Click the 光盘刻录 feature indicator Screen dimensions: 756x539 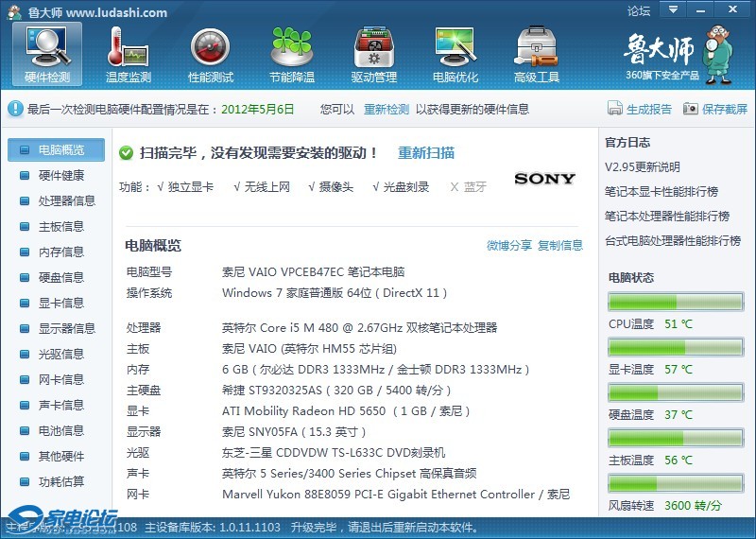pos(401,186)
